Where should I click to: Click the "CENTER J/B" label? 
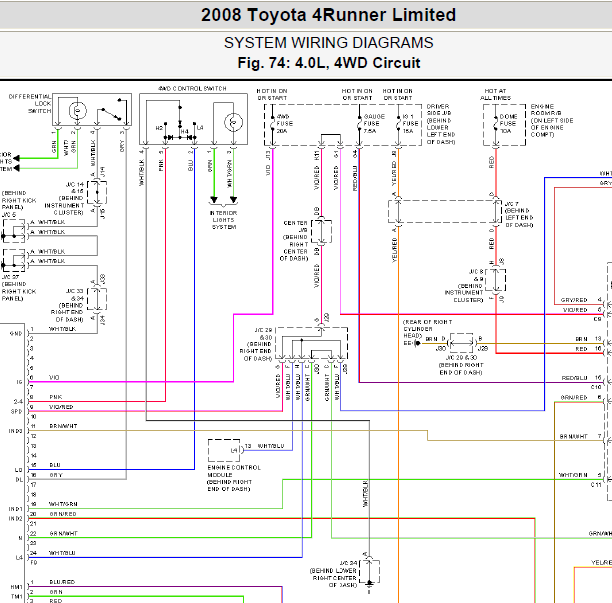pos(295,226)
